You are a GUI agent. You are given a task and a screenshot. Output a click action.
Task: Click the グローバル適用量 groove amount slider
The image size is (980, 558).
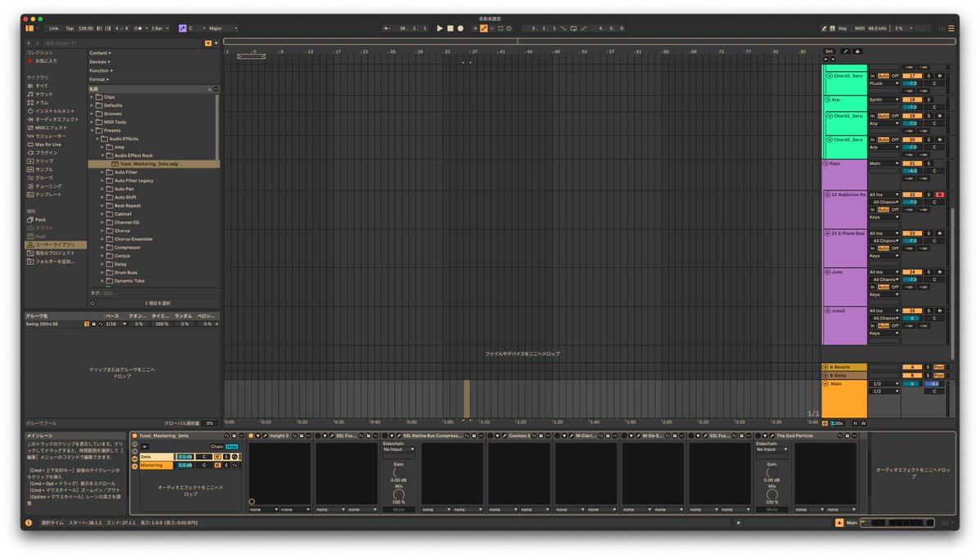pos(210,423)
